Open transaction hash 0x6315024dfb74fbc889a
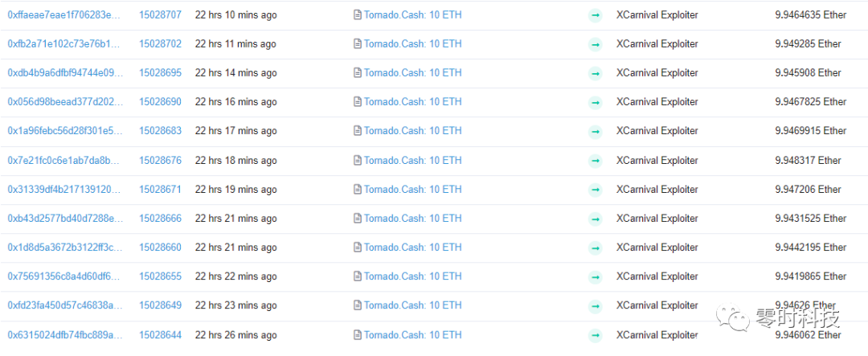868x356 pixels. point(65,334)
